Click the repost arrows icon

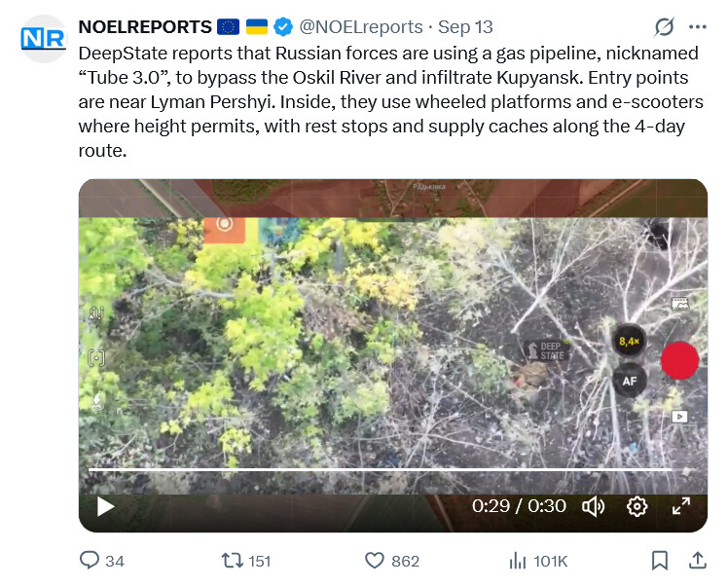click(x=231, y=560)
